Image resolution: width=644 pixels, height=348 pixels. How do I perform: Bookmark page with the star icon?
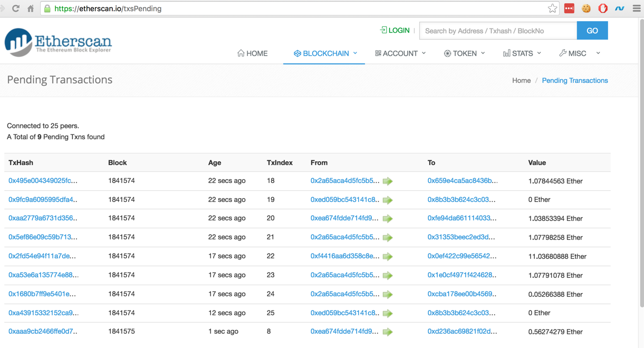tap(552, 8)
